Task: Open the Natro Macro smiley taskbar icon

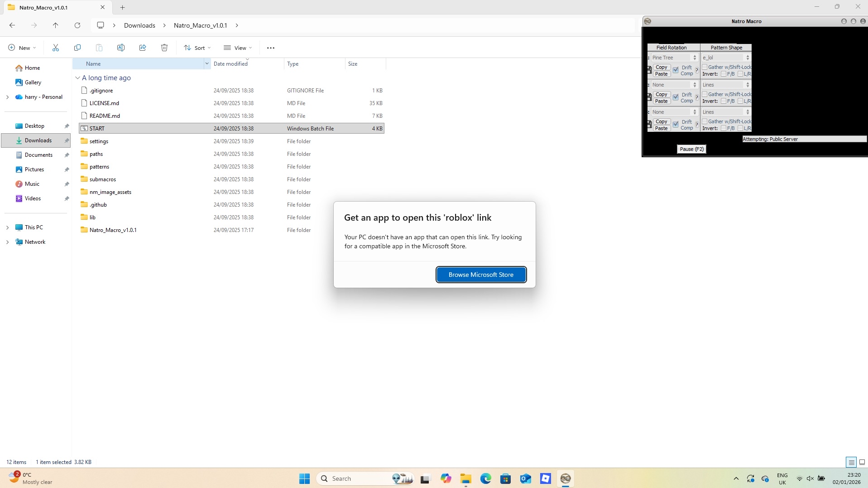Action: tap(565, 478)
